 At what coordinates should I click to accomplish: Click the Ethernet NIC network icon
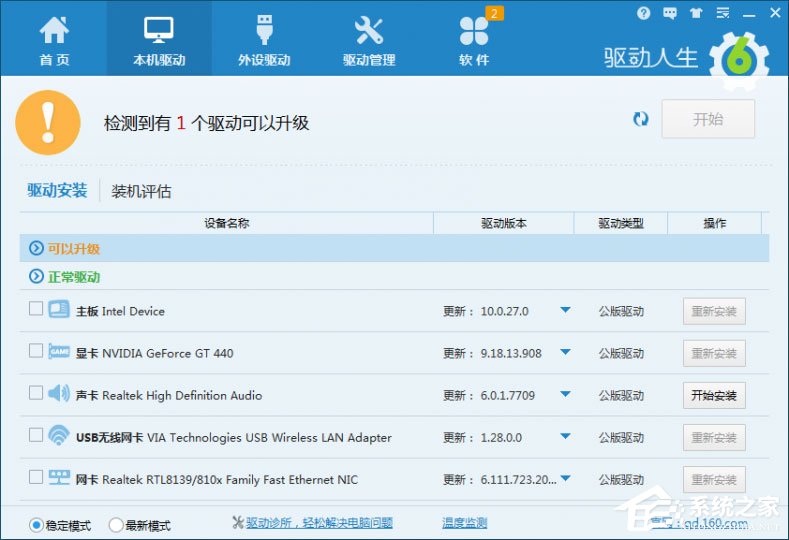click(59, 477)
